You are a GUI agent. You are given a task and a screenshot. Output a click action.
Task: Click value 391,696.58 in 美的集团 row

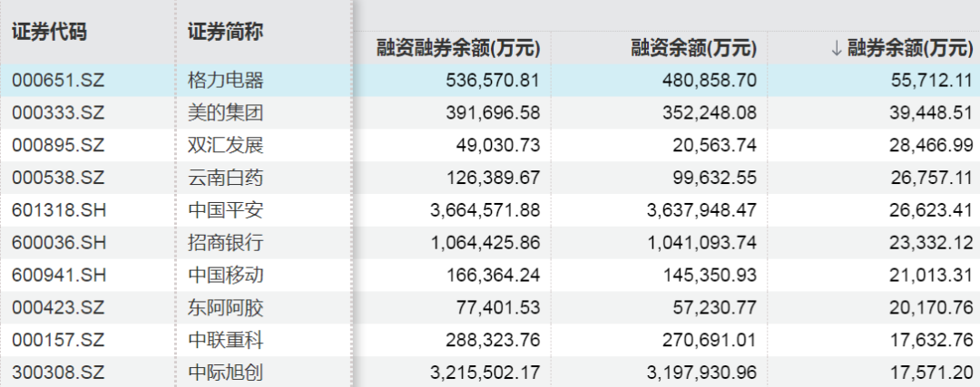493,113
